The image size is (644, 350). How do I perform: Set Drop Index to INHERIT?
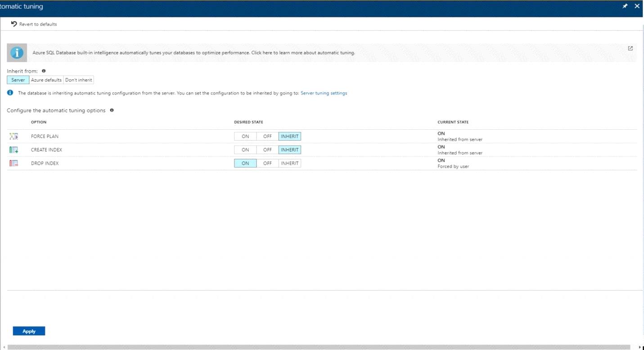tap(289, 164)
